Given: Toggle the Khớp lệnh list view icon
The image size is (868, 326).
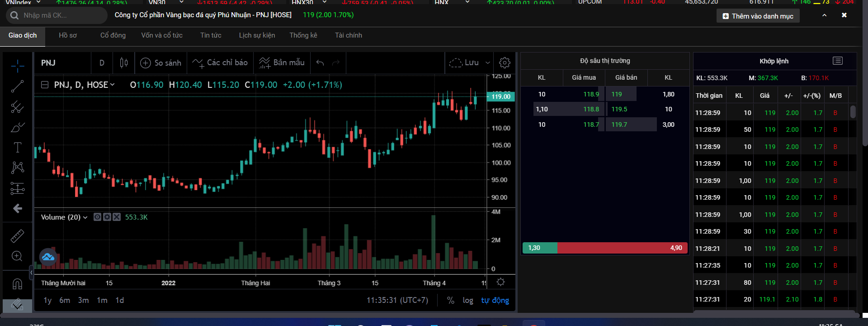Looking at the screenshot, I should (x=838, y=61).
